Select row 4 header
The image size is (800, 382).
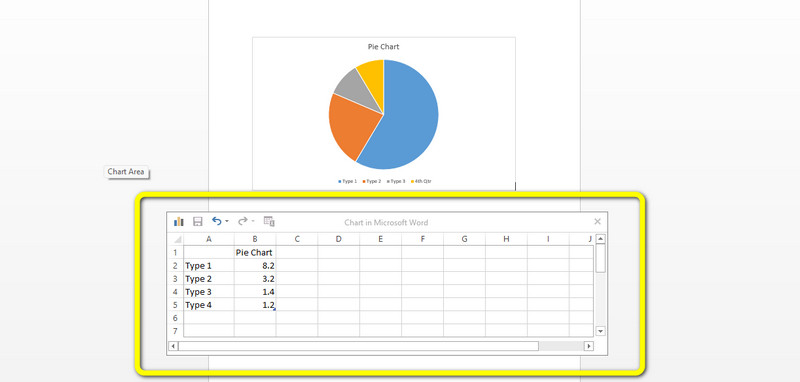pyautogui.click(x=175, y=292)
